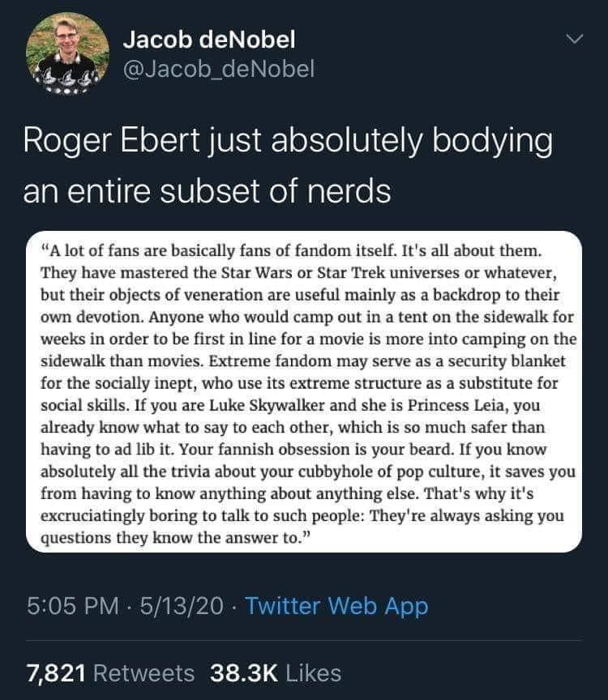Viewport: 608px width, 700px height.
Task: Open the caret beside the tweet
Action: [574, 36]
